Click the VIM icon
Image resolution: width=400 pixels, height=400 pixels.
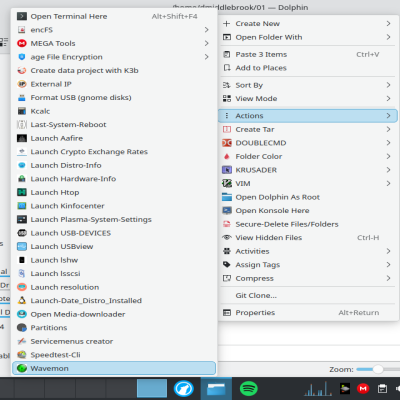(x=227, y=183)
